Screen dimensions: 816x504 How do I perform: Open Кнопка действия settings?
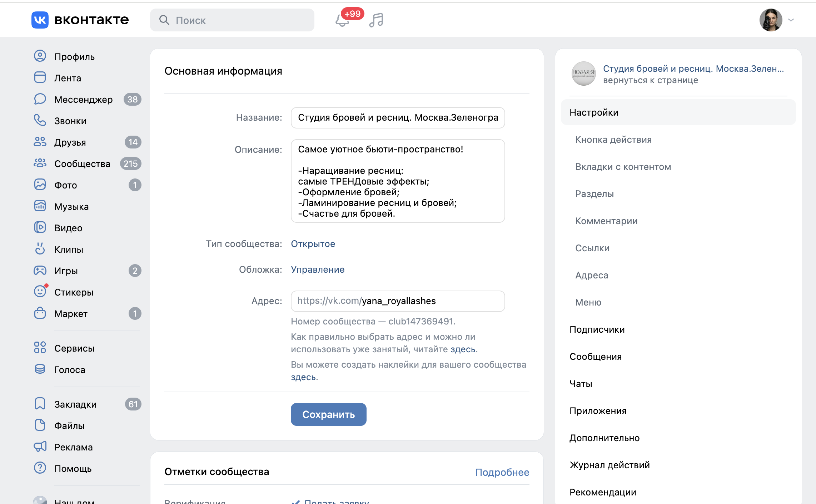click(x=613, y=140)
